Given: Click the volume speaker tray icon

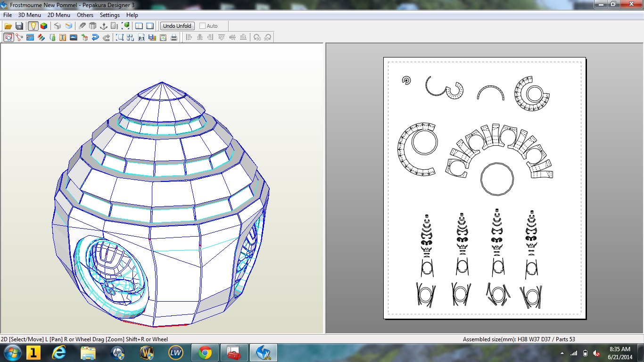Looking at the screenshot, I should click(596, 353).
